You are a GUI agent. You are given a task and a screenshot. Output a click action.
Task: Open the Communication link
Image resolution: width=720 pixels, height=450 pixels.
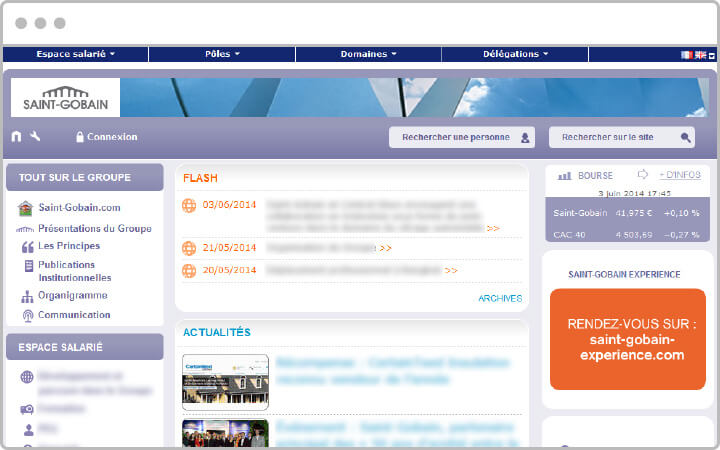point(74,315)
